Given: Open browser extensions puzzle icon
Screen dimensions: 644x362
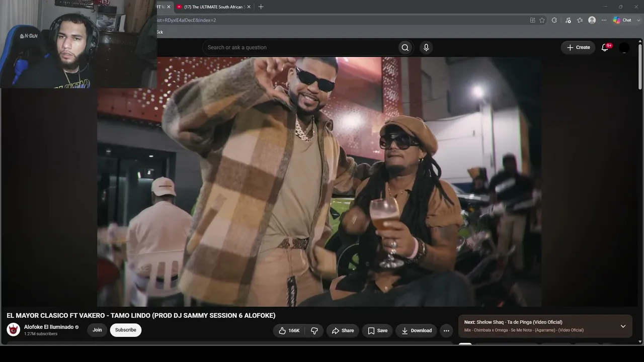Looking at the screenshot, I should click(x=554, y=20).
